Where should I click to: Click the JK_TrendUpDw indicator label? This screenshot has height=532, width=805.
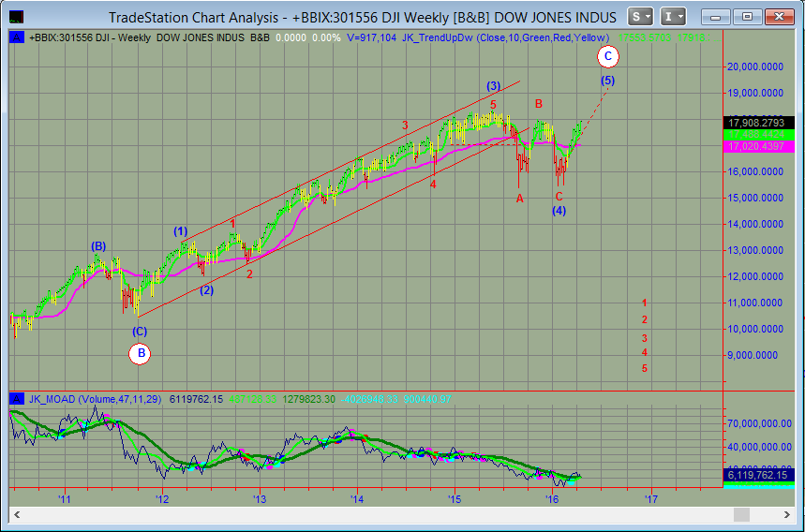click(505, 37)
